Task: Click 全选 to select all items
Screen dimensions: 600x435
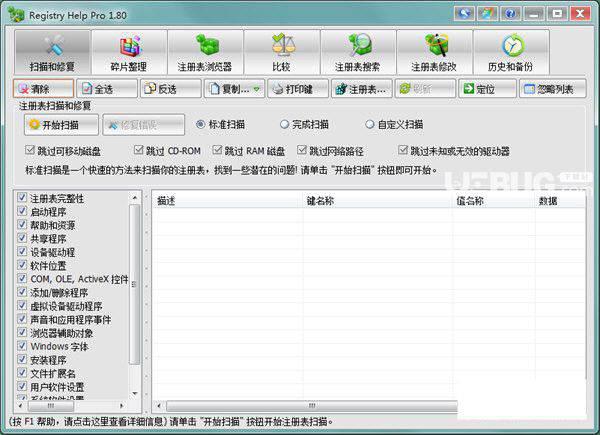Action: tap(107, 89)
